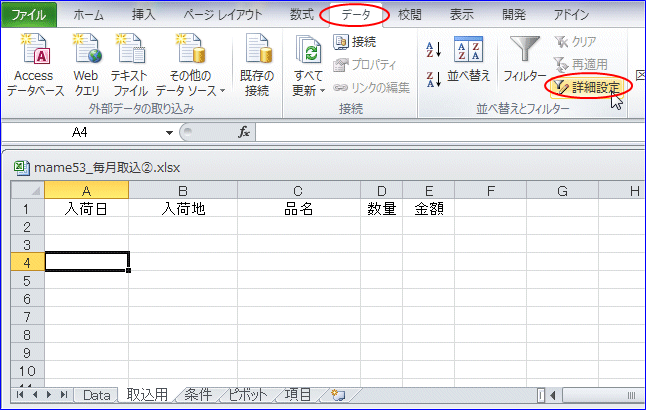Image resolution: width=646 pixels, height=410 pixels.
Task: Expand the すべて更新 dropdown arrow
Action: [323, 91]
